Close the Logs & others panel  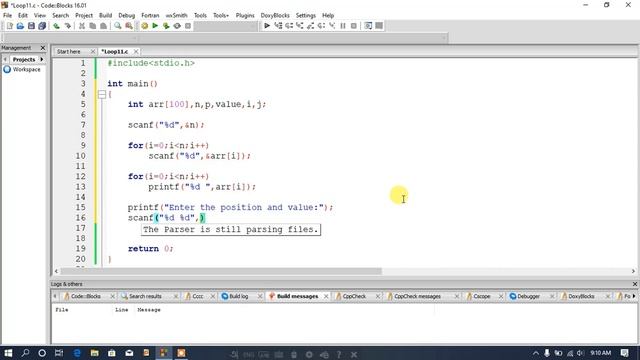tap(635, 284)
